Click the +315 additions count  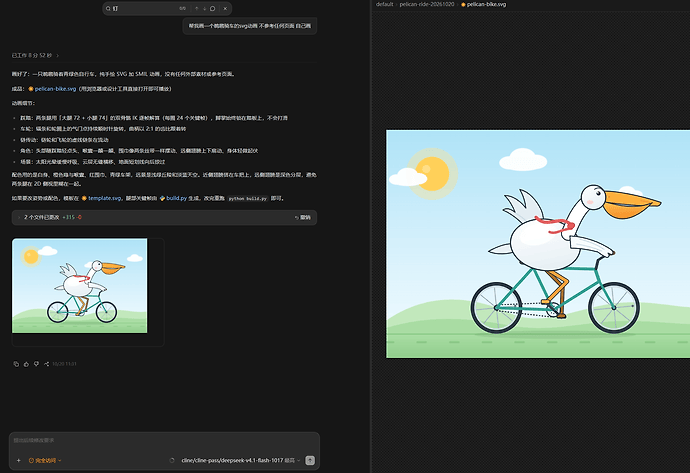69,217
